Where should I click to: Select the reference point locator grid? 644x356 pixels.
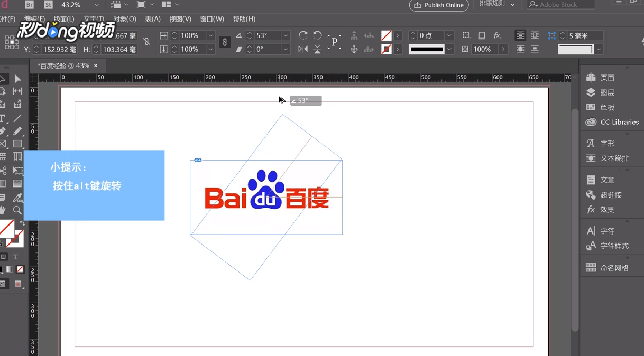pyautogui.click(x=11, y=42)
